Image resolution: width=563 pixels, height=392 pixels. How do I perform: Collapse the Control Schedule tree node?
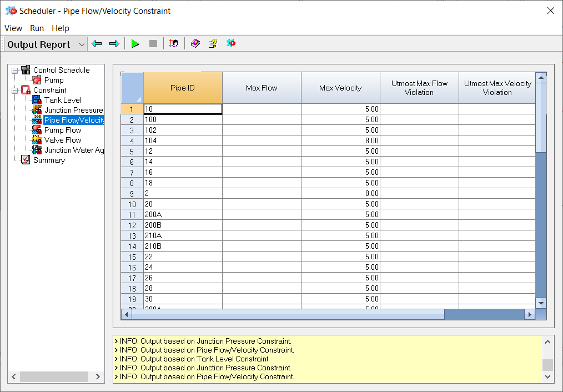coord(15,71)
